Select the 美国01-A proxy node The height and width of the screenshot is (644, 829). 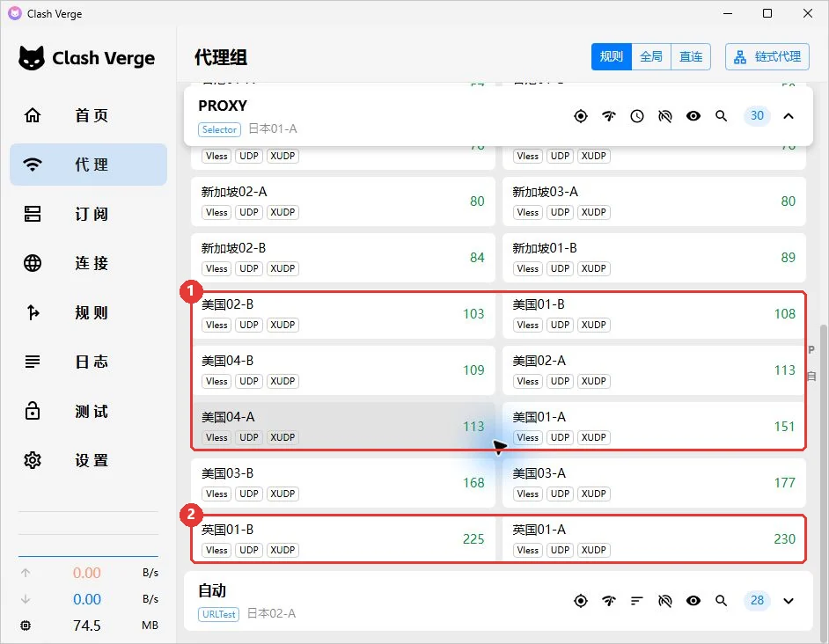point(654,427)
